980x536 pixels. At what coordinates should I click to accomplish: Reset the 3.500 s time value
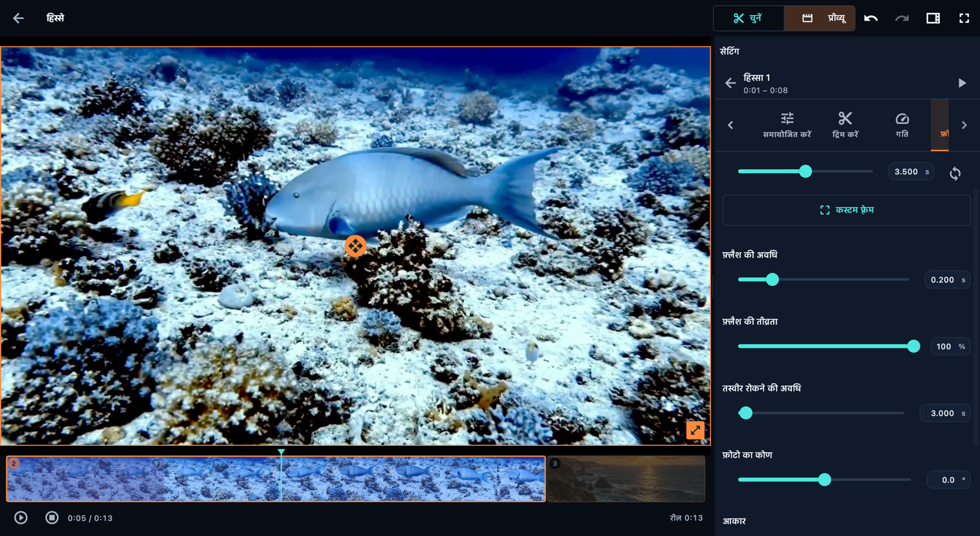click(955, 173)
